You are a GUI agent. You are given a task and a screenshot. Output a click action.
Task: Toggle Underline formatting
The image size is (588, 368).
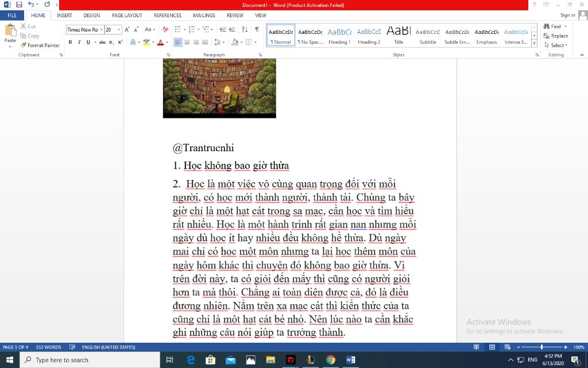pyautogui.click(x=88, y=42)
